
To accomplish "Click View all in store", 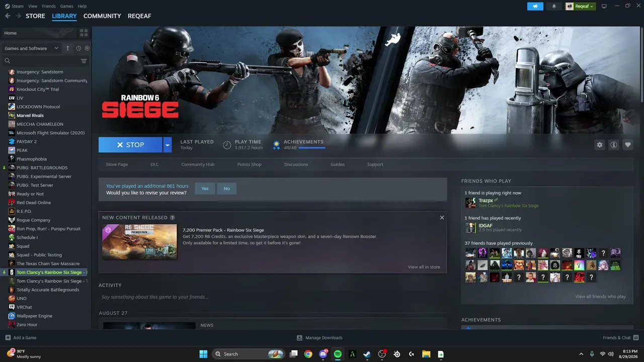I will tap(424, 267).
